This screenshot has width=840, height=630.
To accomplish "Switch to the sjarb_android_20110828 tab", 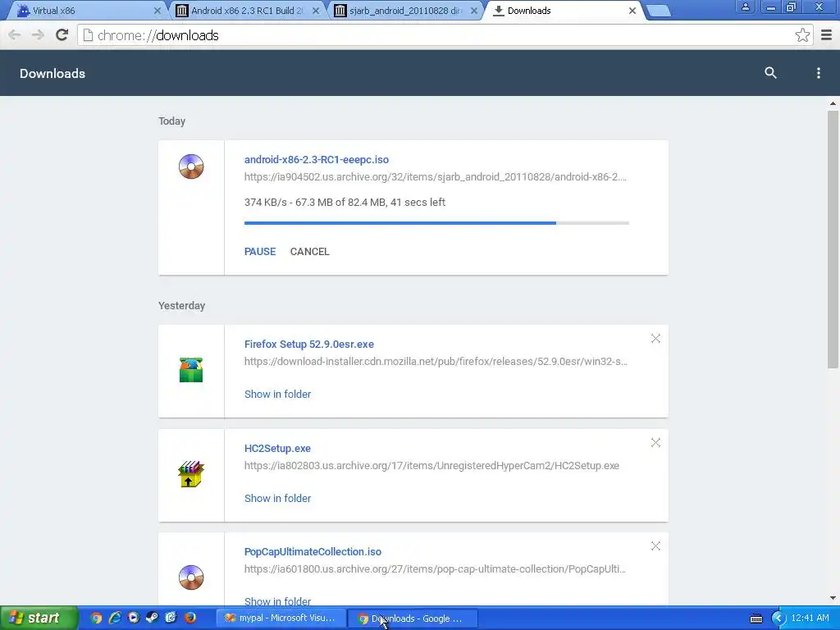I will point(405,11).
